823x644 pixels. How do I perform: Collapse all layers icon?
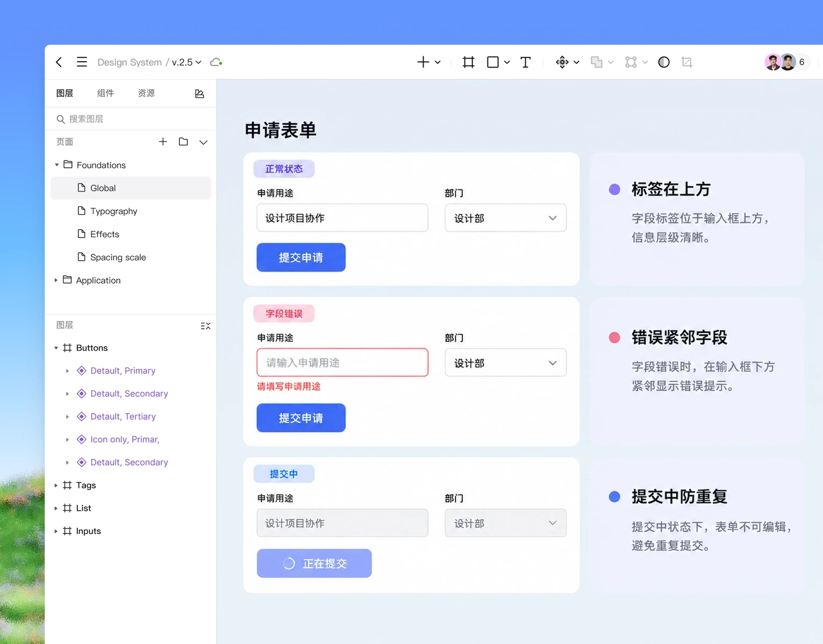tap(206, 326)
